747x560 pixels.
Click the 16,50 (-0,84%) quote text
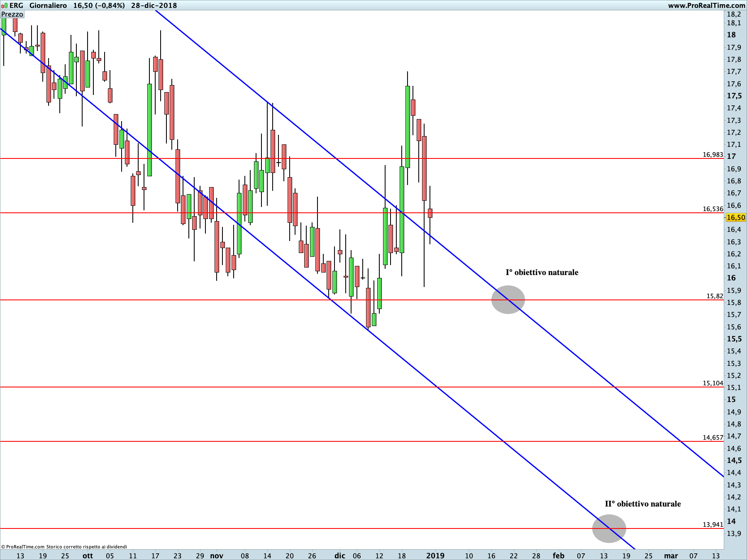coord(99,5)
